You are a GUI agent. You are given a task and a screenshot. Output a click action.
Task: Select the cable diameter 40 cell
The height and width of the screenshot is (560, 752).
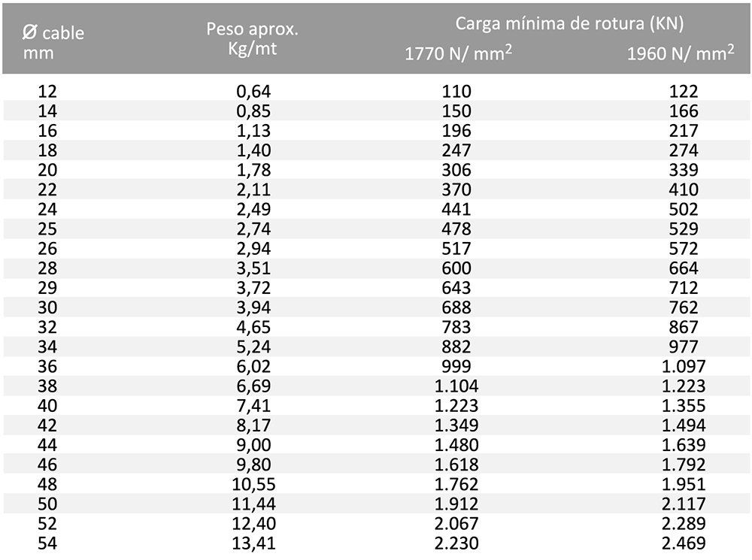click(x=47, y=406)
